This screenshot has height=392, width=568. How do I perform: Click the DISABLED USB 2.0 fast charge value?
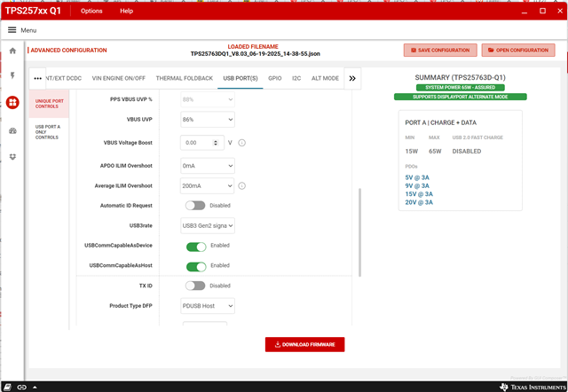(467, 152)
